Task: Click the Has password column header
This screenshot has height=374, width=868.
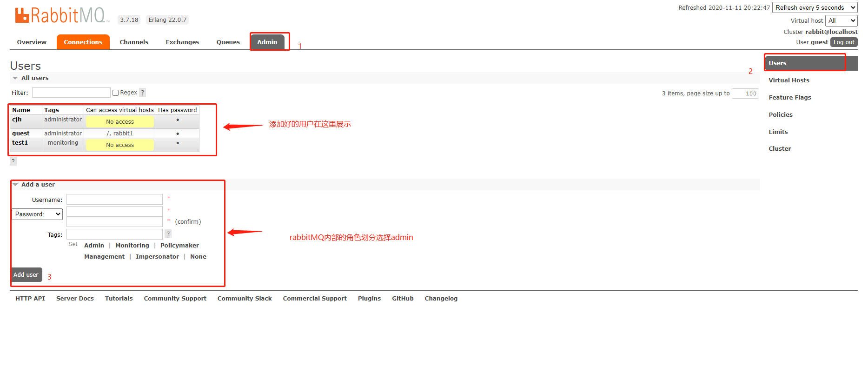Action: (x=178, y=110)
